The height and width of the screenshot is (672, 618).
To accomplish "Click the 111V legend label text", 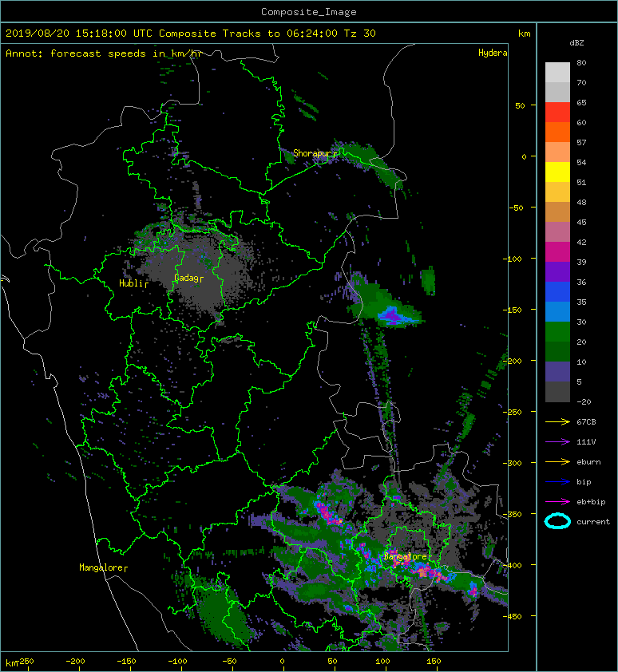I will coord(586,442).
